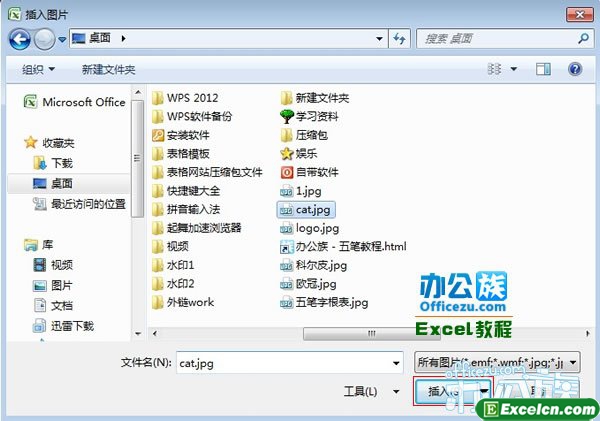Select the 水印1 folder
The height and width of the screenshot is (421, 600).
[x=173, y=265]
